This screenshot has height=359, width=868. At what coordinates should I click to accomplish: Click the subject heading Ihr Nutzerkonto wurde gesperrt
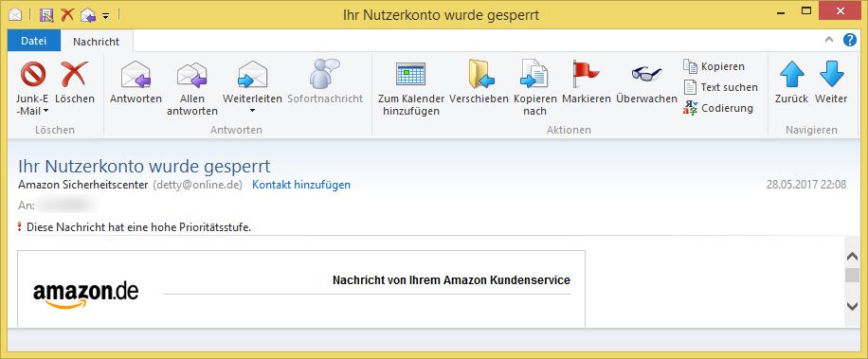point(144,166)
